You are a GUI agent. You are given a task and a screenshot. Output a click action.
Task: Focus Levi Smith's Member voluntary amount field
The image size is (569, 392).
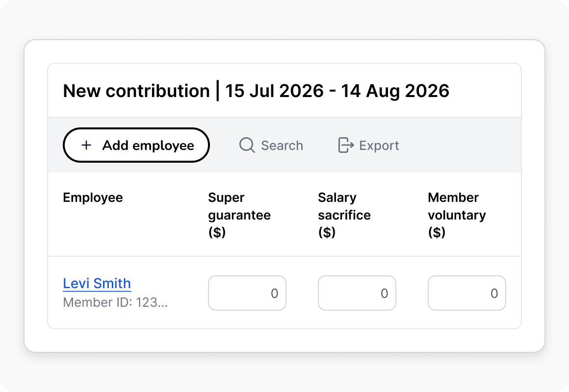pyautogui.click(x=467, y=293)
